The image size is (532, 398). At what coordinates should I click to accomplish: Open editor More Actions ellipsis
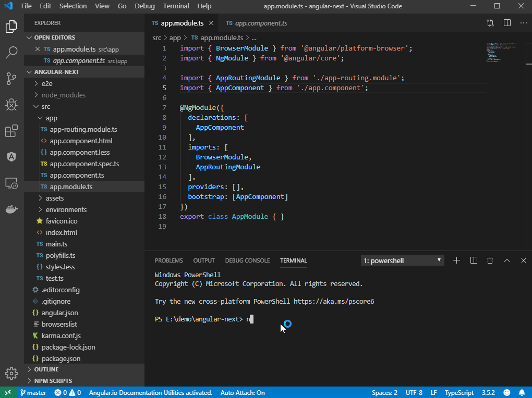(x=524, y=23)
